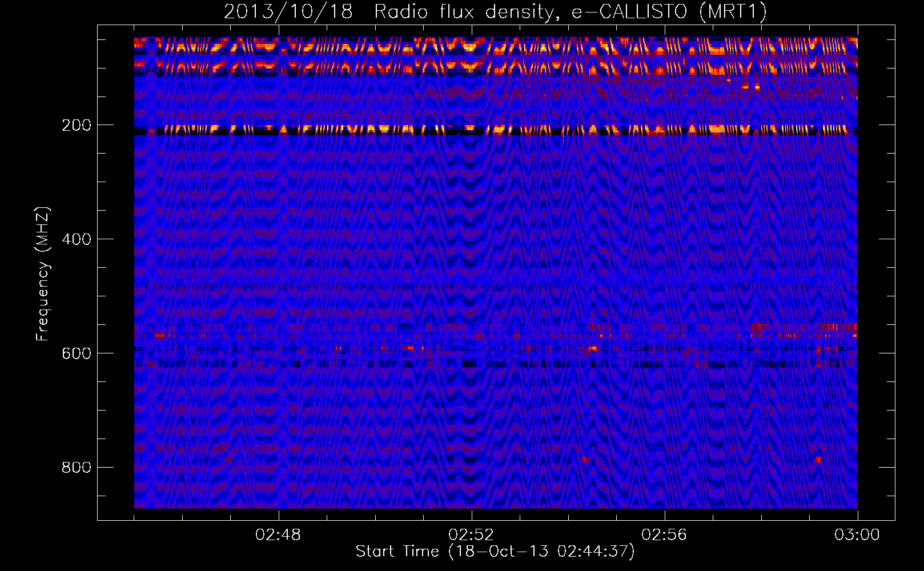Click the '02:56' time tick label
924x571 pixels.
coord(664,535)
